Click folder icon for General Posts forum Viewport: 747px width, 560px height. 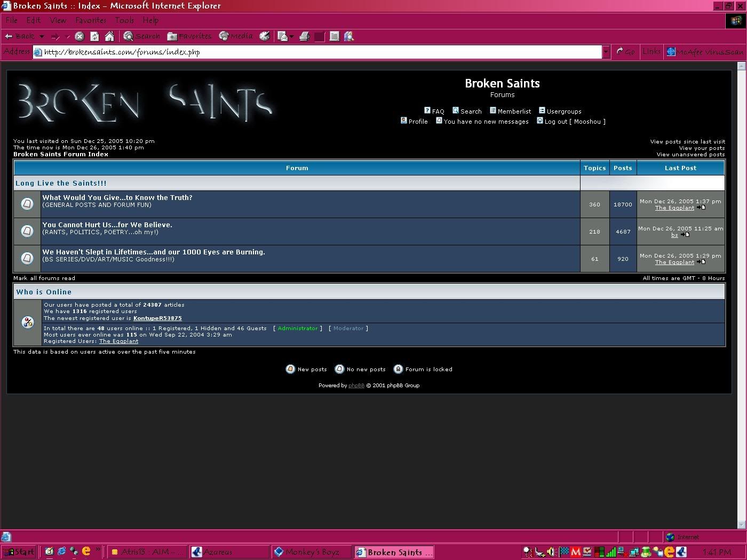pos(27,204)
